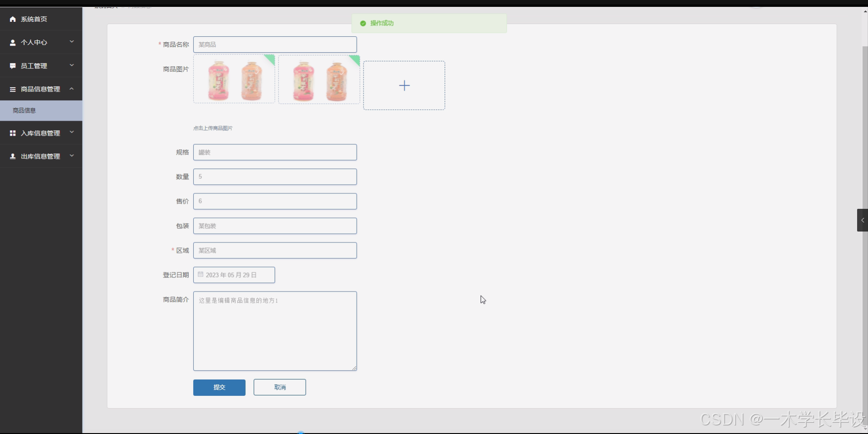Expand the 入库信息管理 chevron

pos(72,132)
